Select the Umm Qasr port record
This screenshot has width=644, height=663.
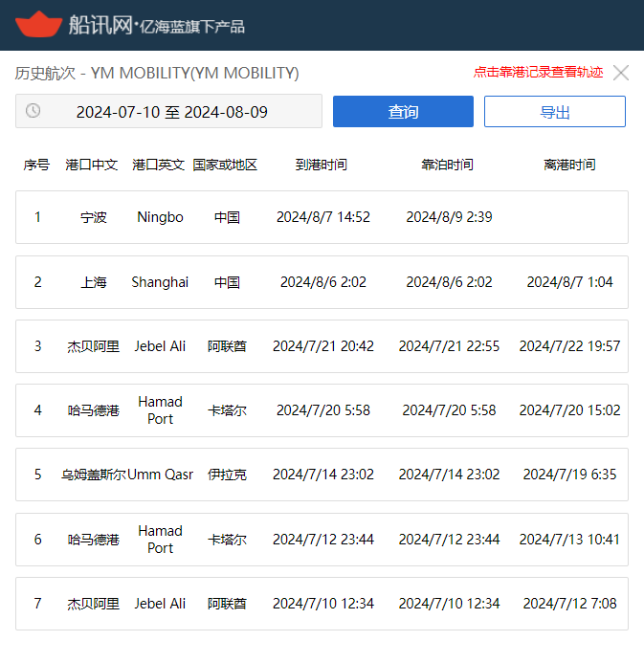click(x=160, y=475)
